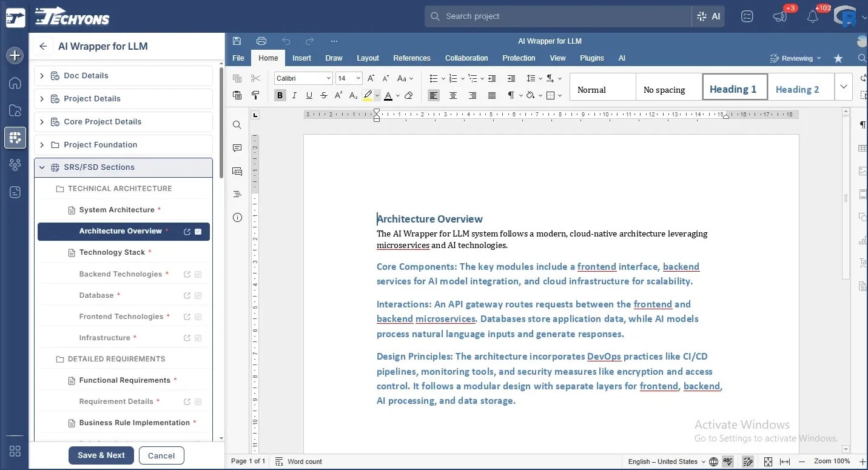Viewport: 868px width, 470px height.
Task: Apply superscript formatting
Action: pyautogui.click(x=338, y=95)
